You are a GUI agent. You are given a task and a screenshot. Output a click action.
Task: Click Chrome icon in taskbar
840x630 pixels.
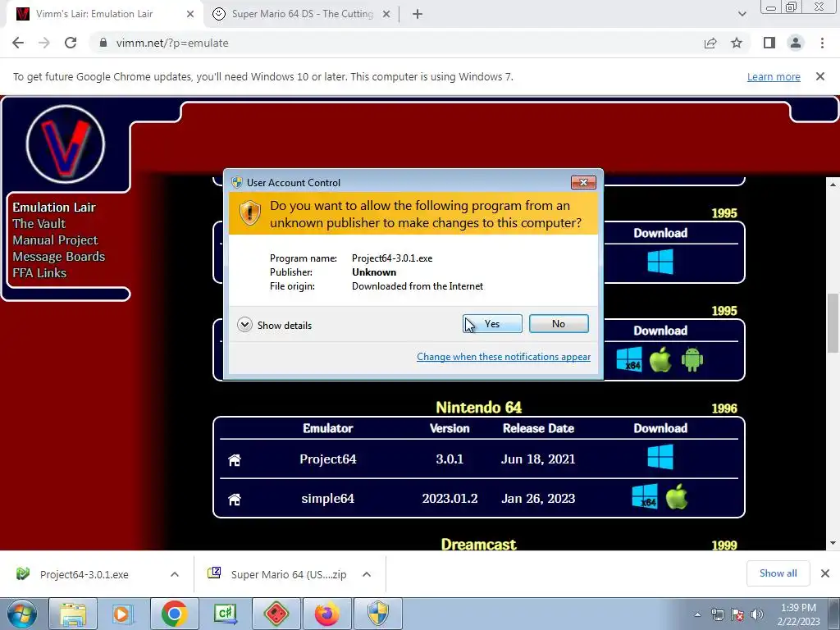click(x=174, y=614)
